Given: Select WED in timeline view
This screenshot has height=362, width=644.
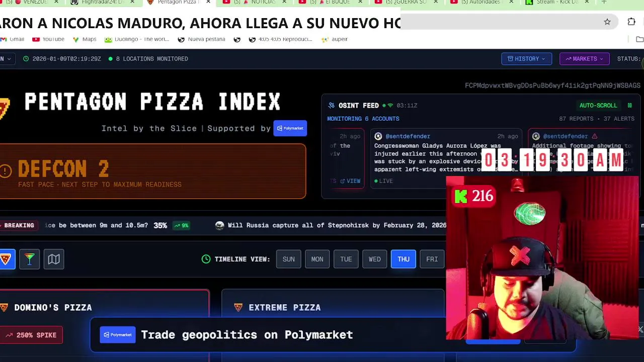Looking at the screenshot, I should [374, 259].
